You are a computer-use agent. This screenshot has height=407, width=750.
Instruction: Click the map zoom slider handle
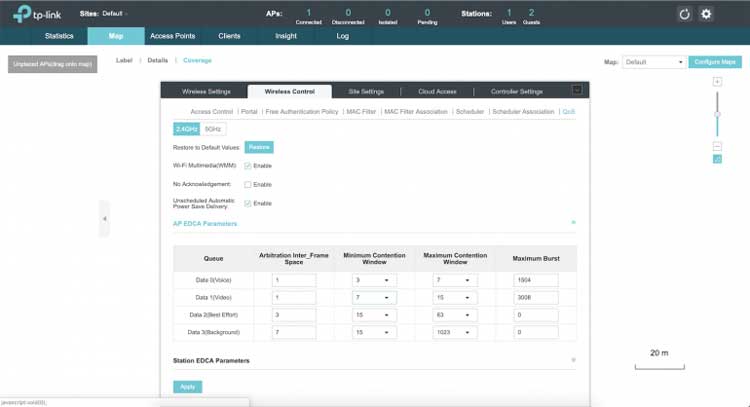coord(717,114)
